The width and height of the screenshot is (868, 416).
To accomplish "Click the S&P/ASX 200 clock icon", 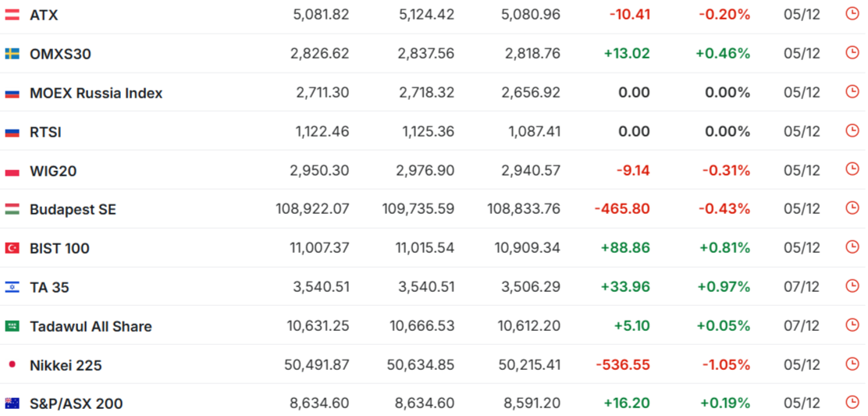I will (852, 403).
